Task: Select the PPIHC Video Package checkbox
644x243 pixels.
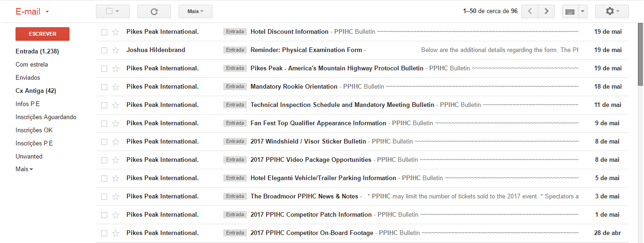Action: 104,160
